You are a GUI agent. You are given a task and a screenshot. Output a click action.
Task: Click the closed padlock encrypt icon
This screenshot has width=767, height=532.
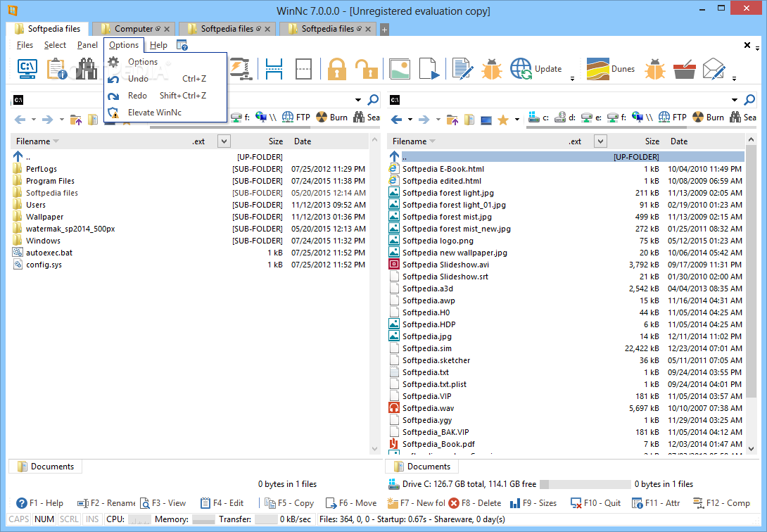[337, 69]
